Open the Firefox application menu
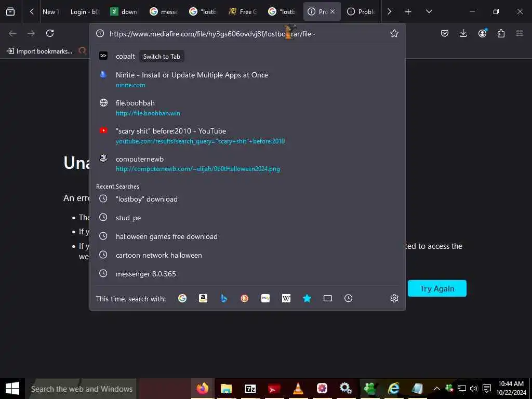This screenshot has height=399, width=532. coord(520,33)
